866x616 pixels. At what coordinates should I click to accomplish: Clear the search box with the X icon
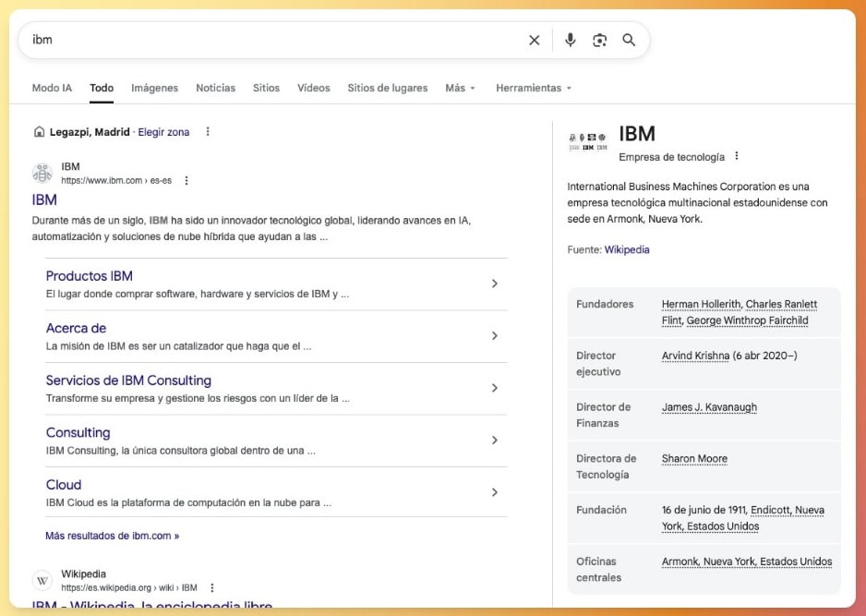pos(534,40)
